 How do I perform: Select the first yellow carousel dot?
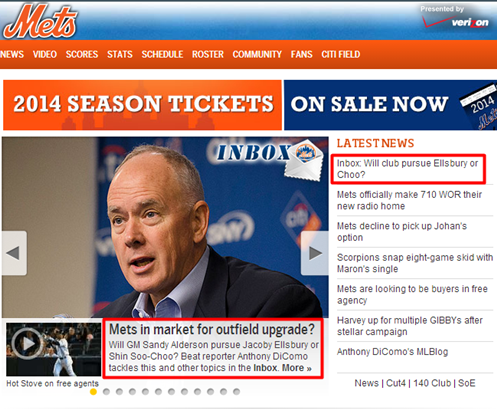(x=93, y=392)
